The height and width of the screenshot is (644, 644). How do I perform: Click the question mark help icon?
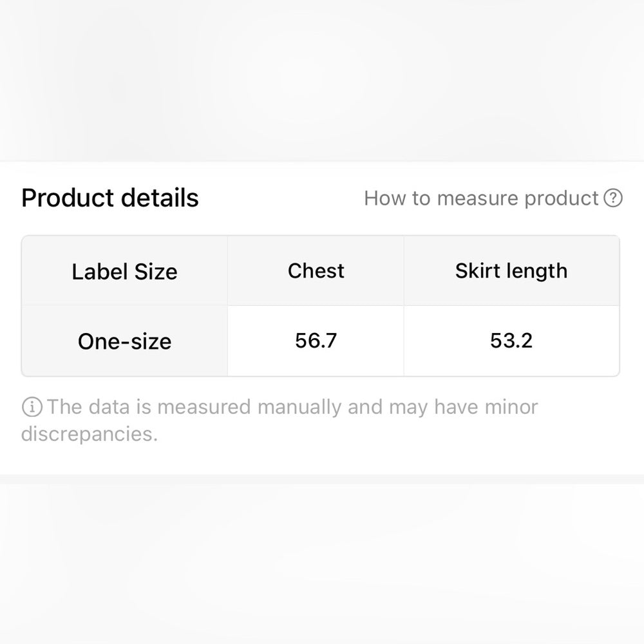tap(614, 198)
